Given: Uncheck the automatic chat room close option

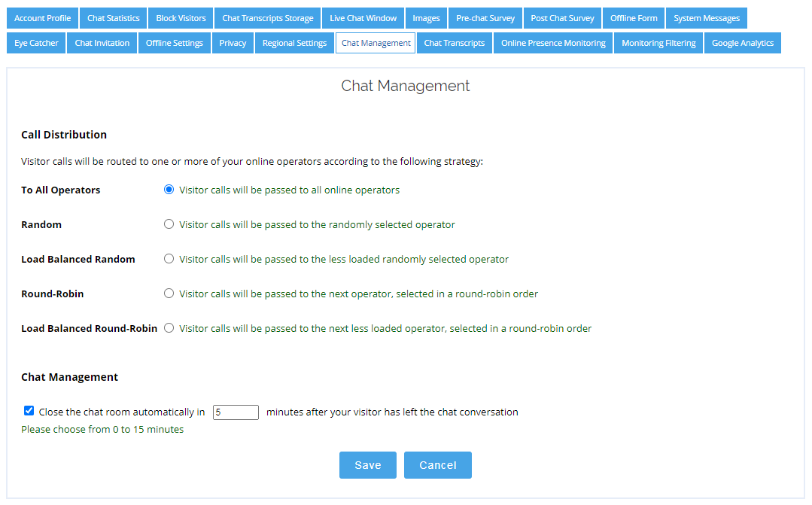Looking at the screenshot, I should [29, 411].
